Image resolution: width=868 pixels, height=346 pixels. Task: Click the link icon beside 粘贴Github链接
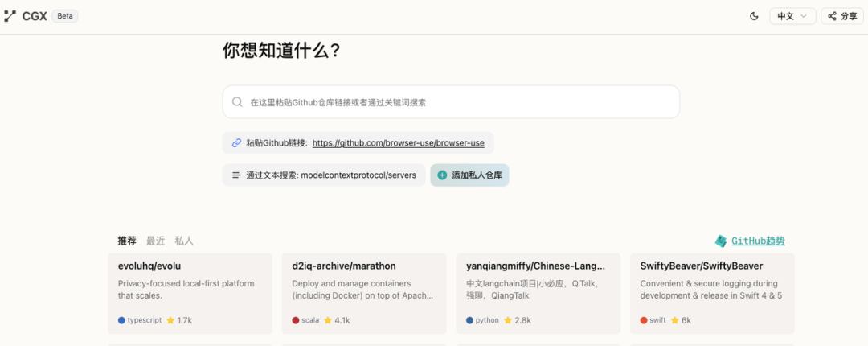point(236,143)
